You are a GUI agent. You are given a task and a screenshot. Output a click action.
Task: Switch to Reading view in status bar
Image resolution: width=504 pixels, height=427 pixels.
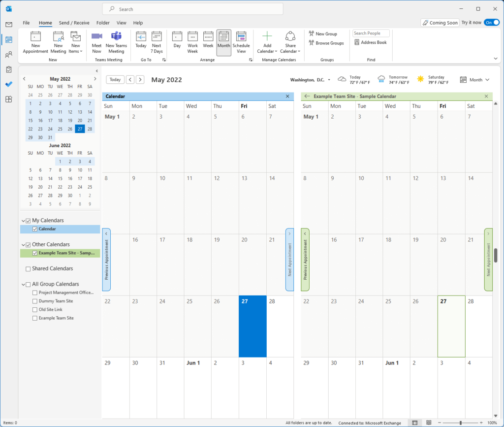click(429, 423)
